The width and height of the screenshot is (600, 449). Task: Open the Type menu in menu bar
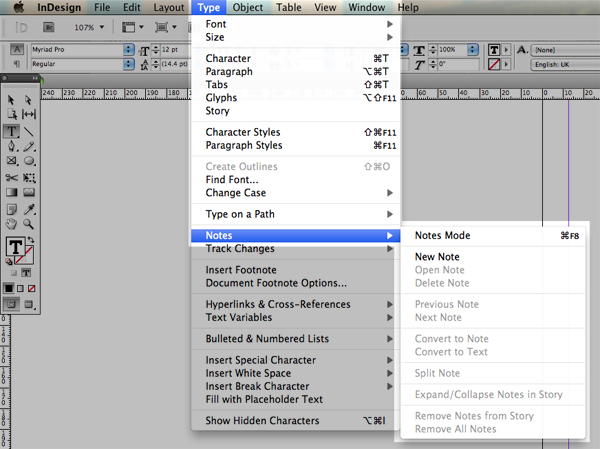[x=209, y=7]
